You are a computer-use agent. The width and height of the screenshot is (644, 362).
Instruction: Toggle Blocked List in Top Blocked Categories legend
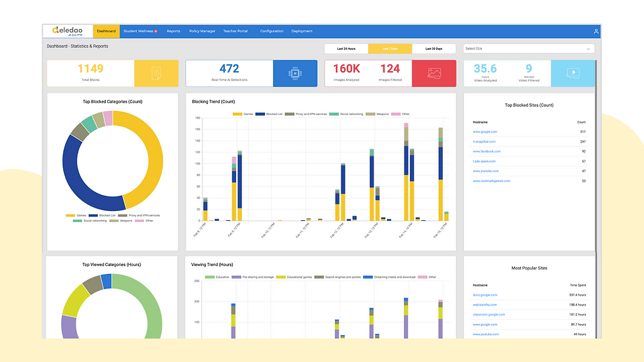(102, 215)
